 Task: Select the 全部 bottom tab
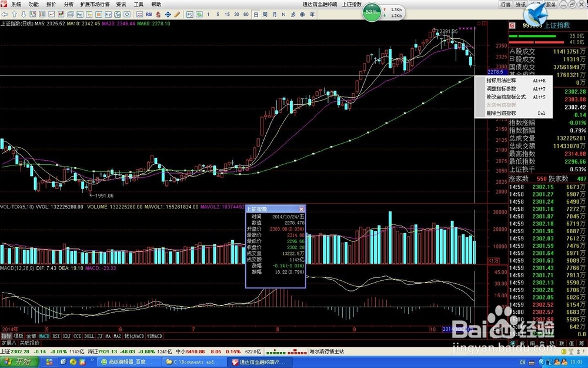coord(31,336)
